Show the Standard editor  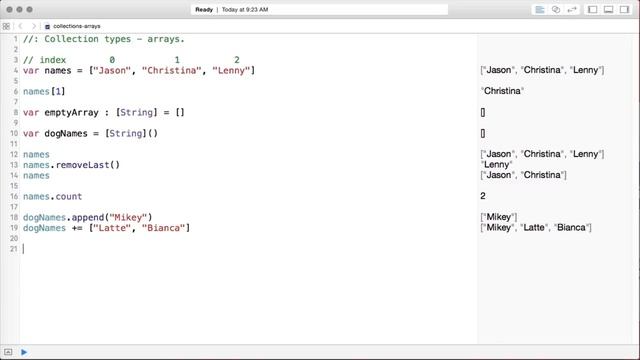pyautogui.click(x=540, y=9)
